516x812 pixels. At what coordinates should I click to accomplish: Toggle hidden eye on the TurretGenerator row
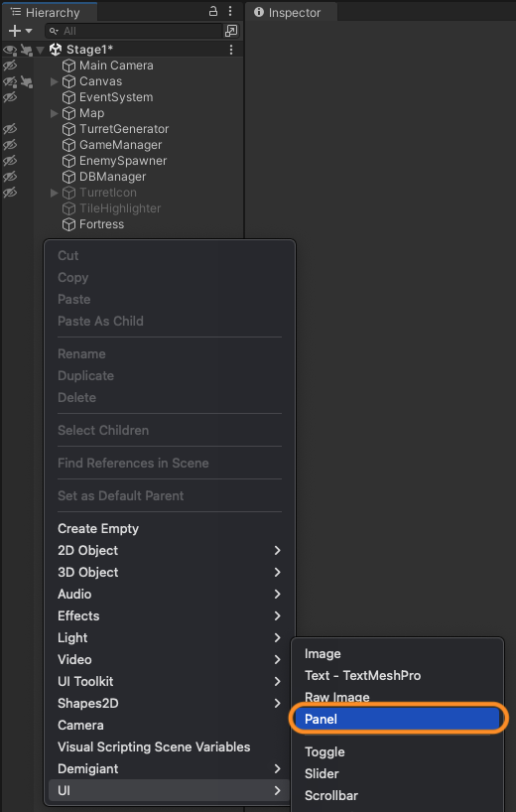pyautogui.click(x=10, y=129)
